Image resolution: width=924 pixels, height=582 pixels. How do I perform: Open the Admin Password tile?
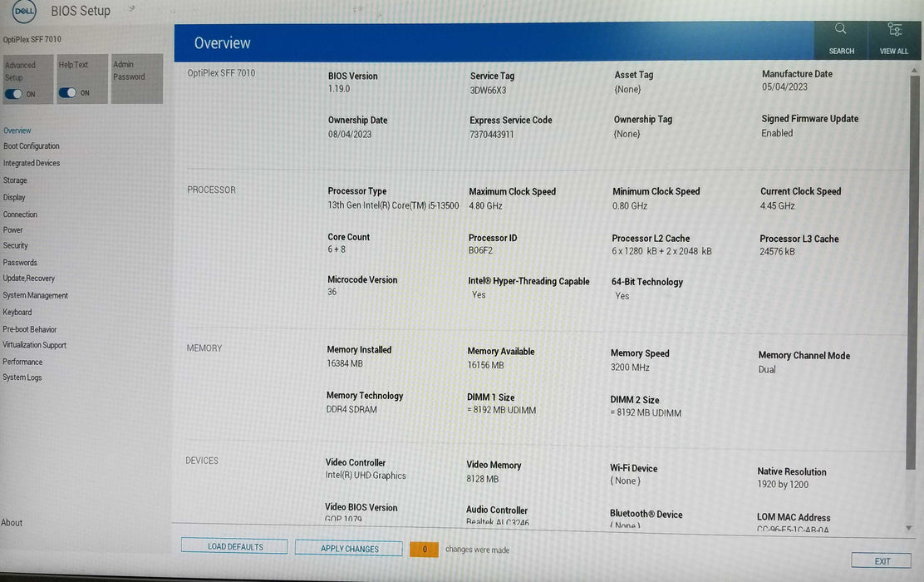137,78
